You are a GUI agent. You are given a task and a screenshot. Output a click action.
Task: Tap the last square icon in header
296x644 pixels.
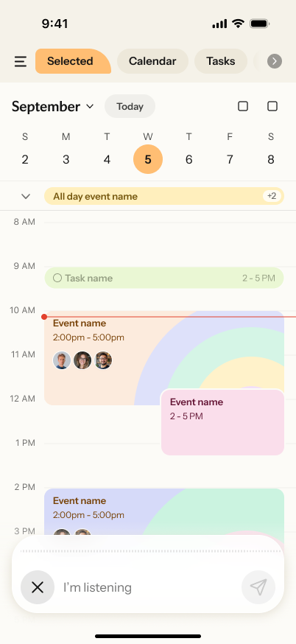272,106
